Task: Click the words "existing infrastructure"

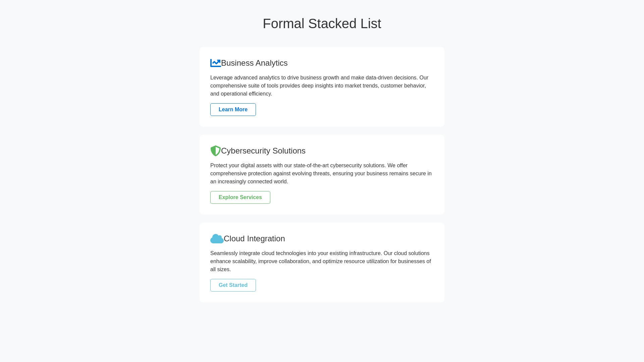Action: coord(355,253)
